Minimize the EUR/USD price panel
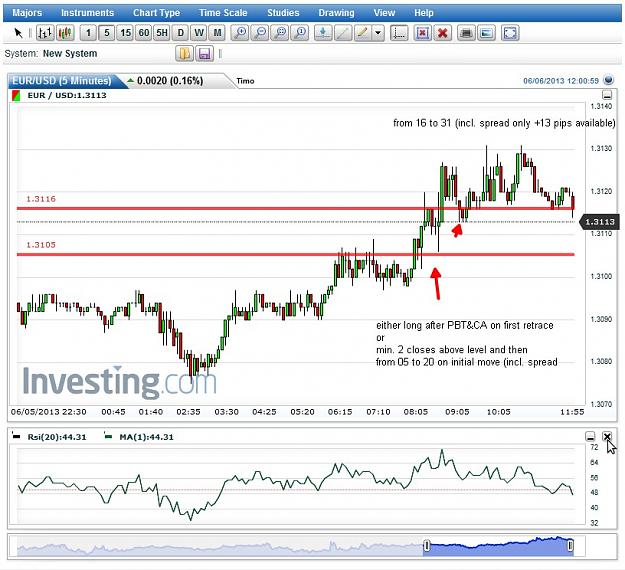Viewport: 625px width, 570px height. pos(607,95)
